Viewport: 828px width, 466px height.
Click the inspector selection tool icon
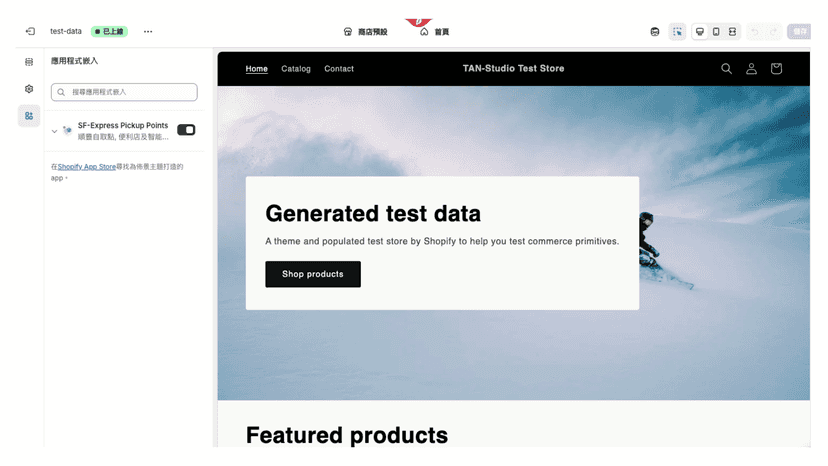coord(677,32)
